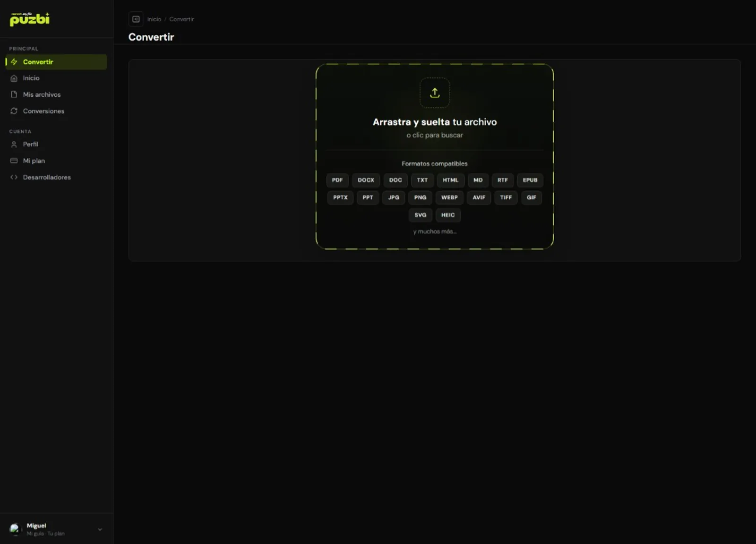756x544 pixels.
Task: Open Mi plan page
Action: [x=56, y=161]
